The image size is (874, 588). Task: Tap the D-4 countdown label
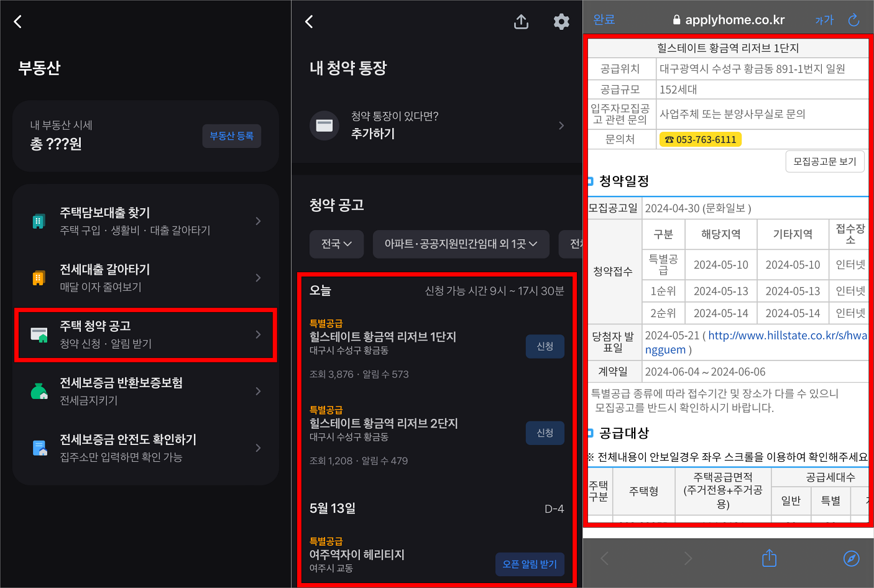[554, 509]
